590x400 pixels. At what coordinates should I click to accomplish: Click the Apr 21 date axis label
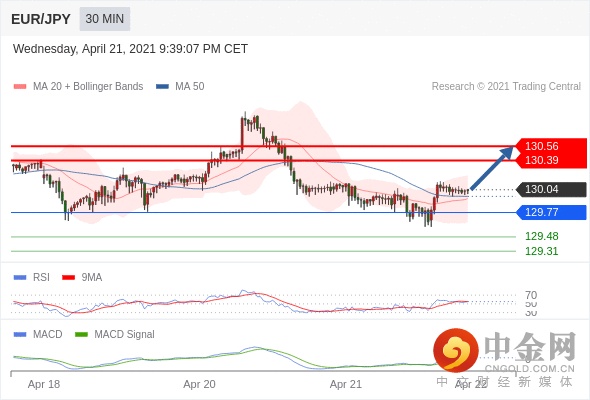[x=345, y=384]
